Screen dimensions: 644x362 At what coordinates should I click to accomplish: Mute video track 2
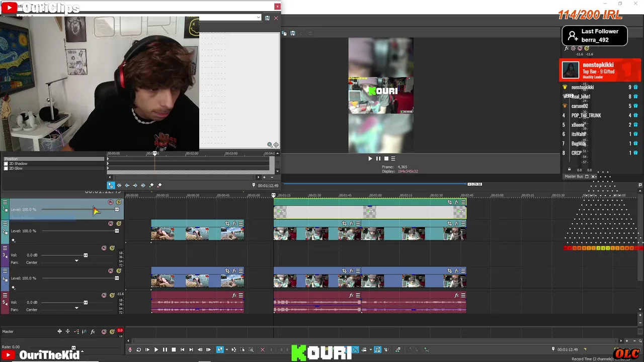coord(111,223)
